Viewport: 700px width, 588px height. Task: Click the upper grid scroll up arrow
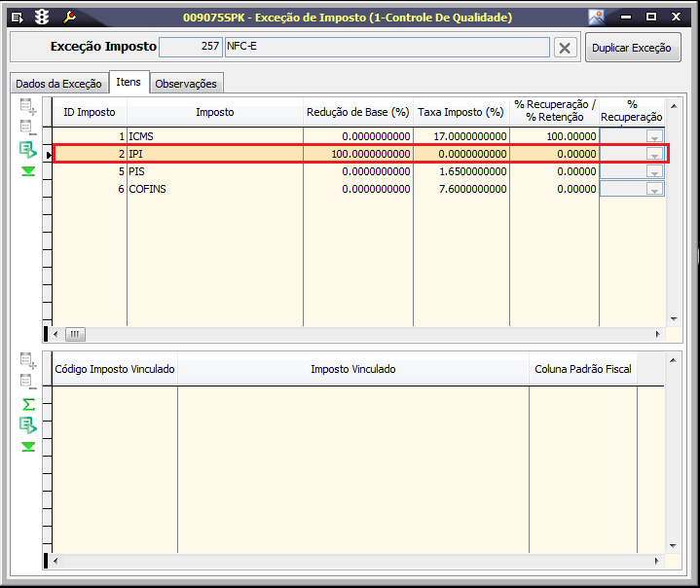click(x=674, y=106)
